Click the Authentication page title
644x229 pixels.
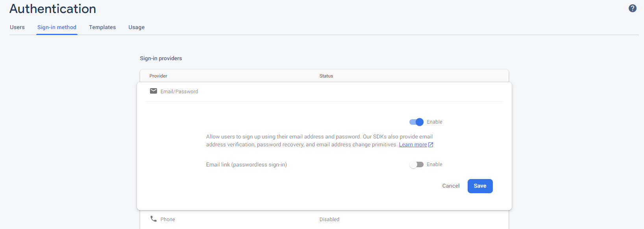53,9
